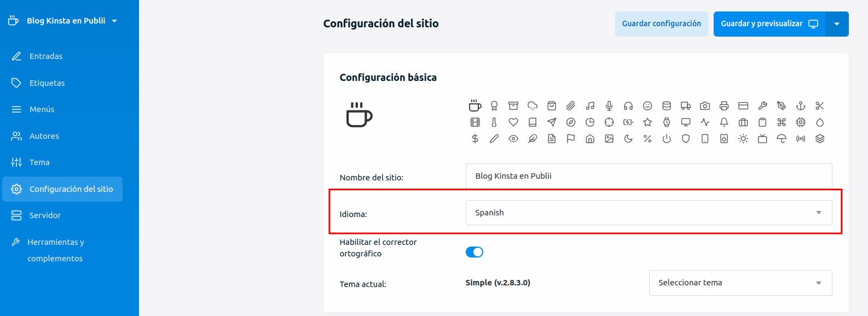Pick the home icon
This screenshot has width=868, height=316.
click(590, 139)
